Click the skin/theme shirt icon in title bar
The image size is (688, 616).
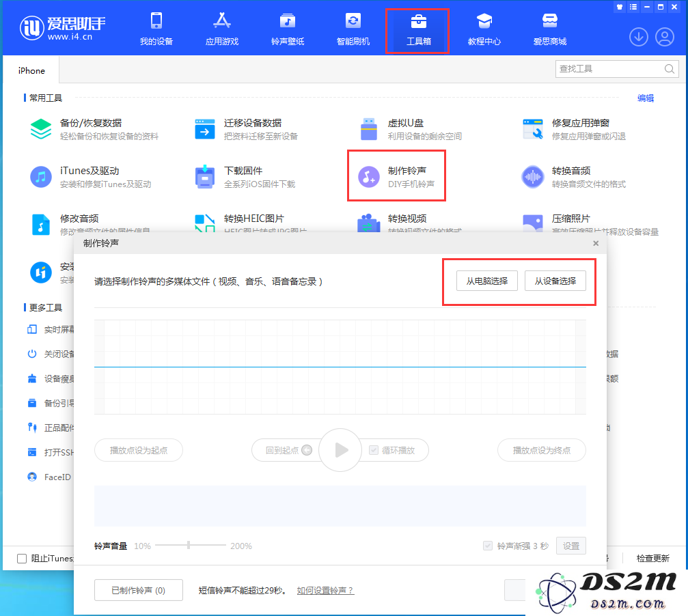(620, 7)
